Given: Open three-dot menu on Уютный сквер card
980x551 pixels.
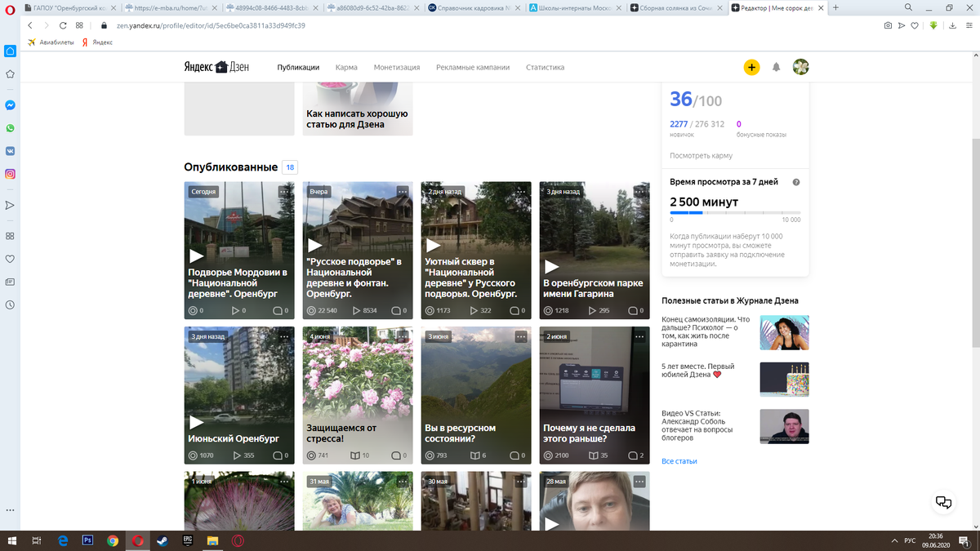Looking at the screenshot, I should pos(521,191).
